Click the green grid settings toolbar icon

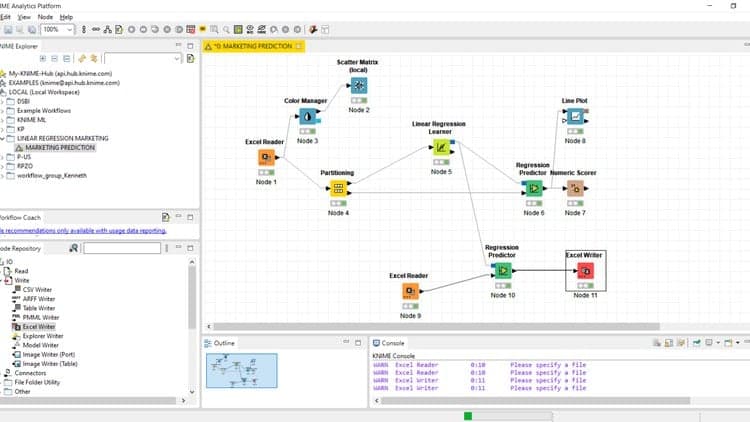(x=238, y=30)
